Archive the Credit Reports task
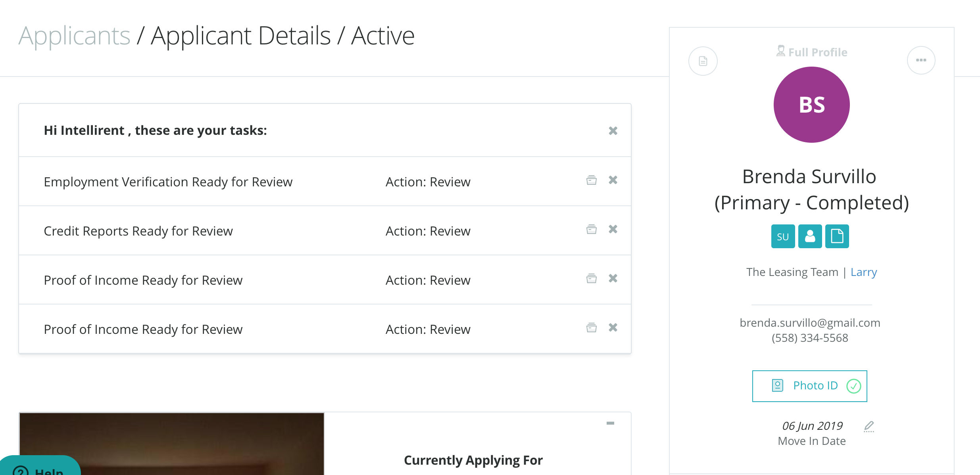 591,230
